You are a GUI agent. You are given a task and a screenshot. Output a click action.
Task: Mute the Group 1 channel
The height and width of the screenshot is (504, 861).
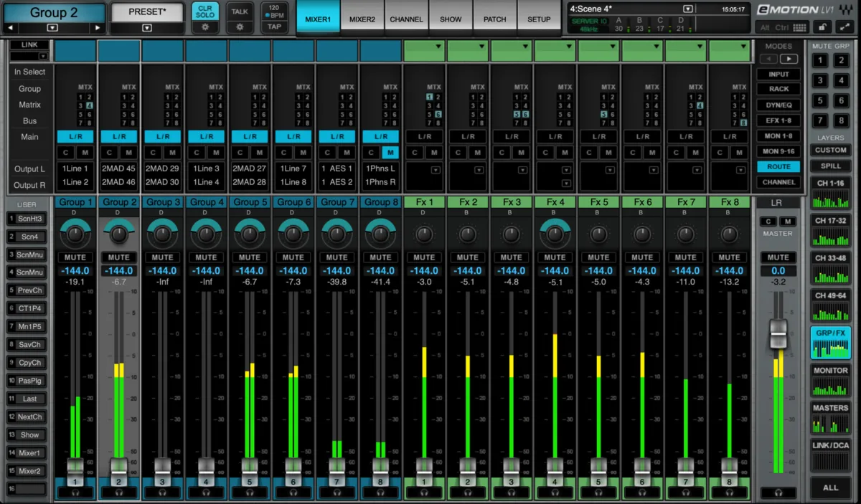(x=75, y=257)
